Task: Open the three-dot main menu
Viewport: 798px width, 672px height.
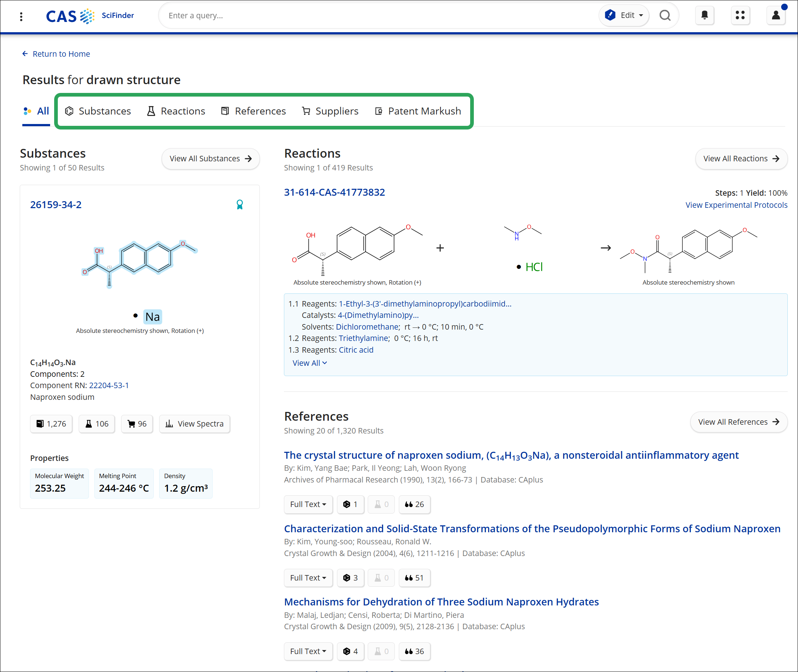Action: tap(21, 16)
